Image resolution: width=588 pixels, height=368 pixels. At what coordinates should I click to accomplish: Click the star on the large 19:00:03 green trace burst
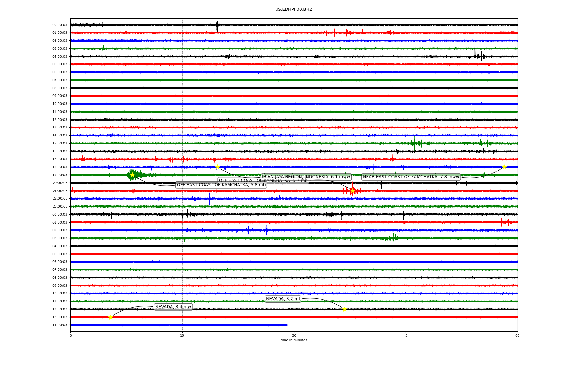point(132,175)
